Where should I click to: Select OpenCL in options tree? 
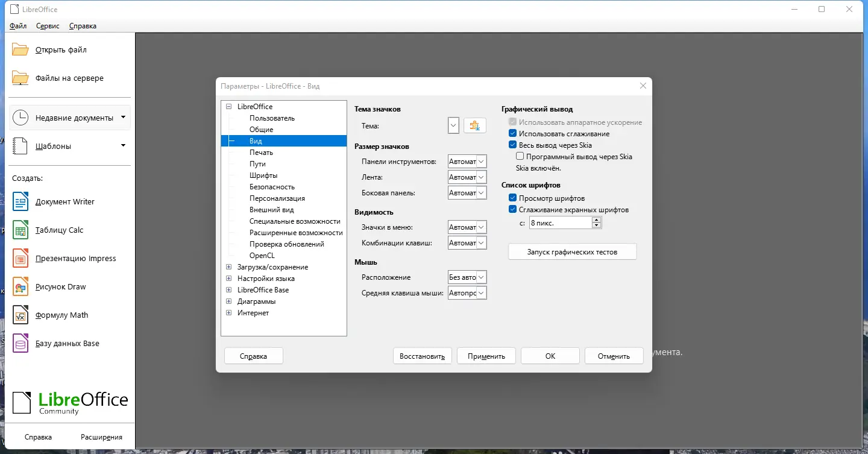coord(262,255)
